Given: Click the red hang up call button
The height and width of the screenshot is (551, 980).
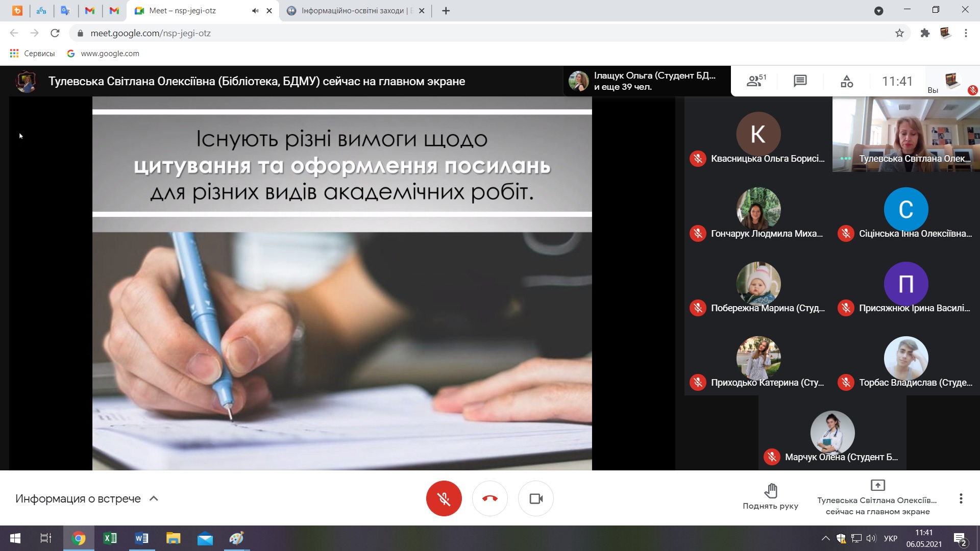Looking at the screenshot, I should tap(489, 498).
